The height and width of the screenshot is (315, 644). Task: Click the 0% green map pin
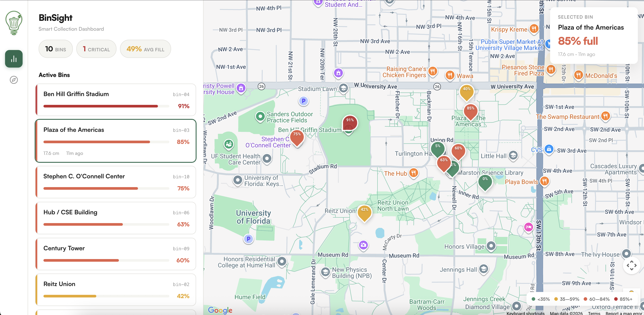[485, 181]
